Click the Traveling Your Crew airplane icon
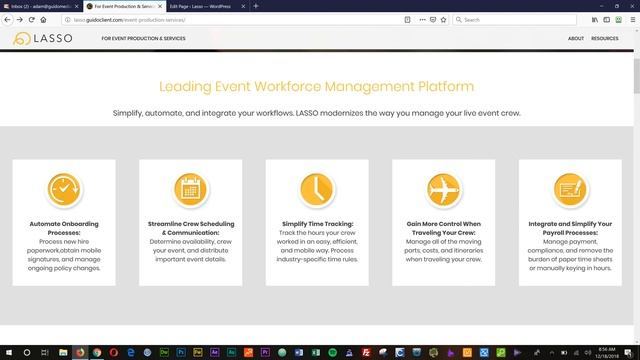This screenshot has width=640, height=360. 444,190
